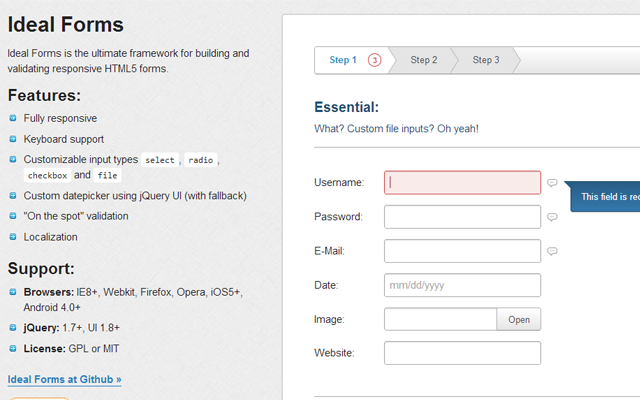This screenshot has height=400, width=640.
Task: Click the blue field-required validation tooltip
Action: point(607,196)
